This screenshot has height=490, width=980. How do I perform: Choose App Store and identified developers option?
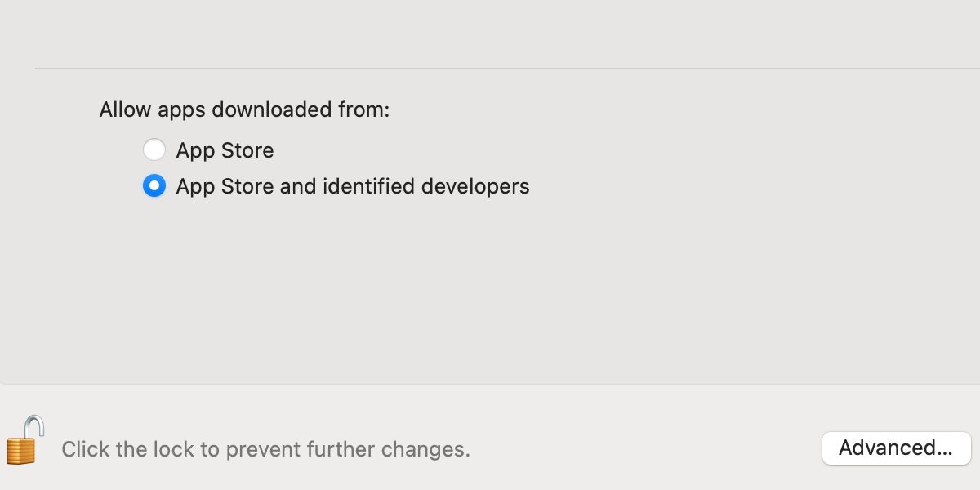pos(154,186)
